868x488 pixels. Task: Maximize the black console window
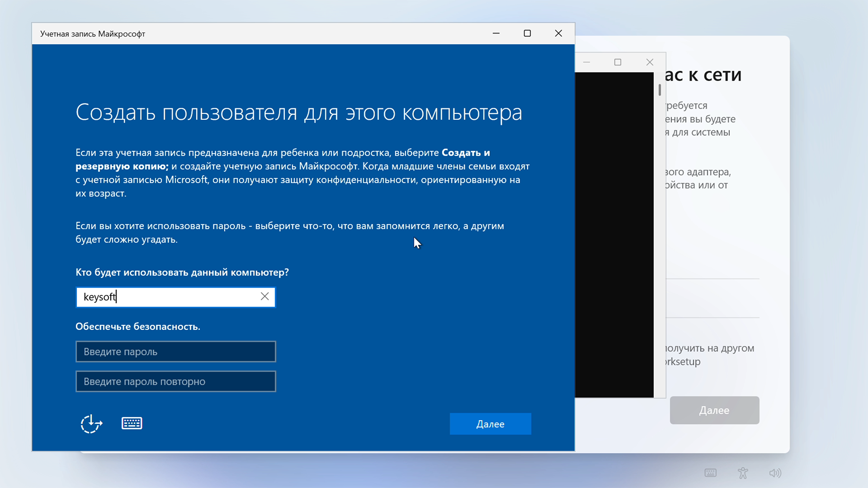pos(618,62)
